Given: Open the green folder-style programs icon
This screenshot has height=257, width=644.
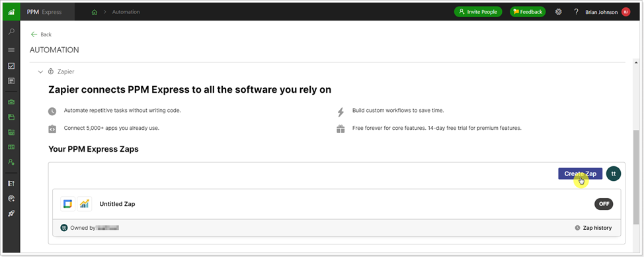Looking at the screenshot, I should click(11, 117).
